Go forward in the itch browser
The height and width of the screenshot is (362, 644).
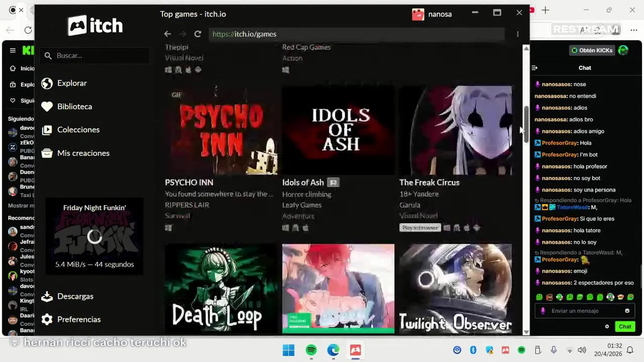coord(183,34)
